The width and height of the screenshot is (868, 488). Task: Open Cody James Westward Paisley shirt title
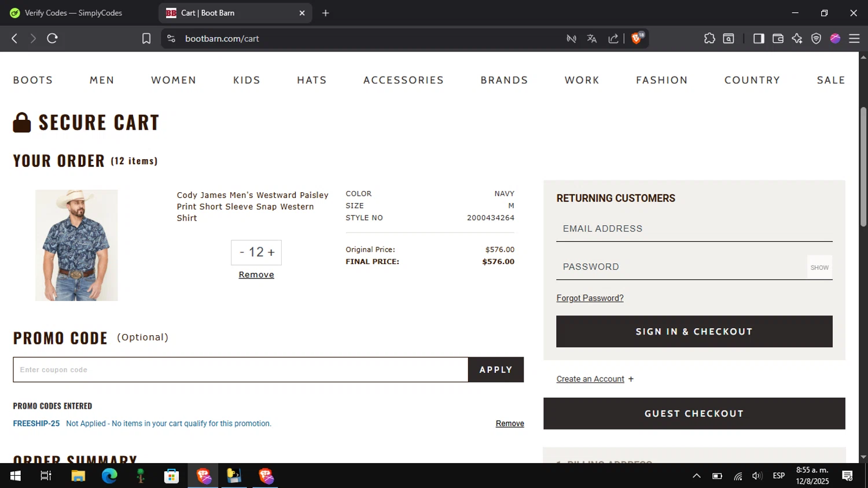coord(252,207)
